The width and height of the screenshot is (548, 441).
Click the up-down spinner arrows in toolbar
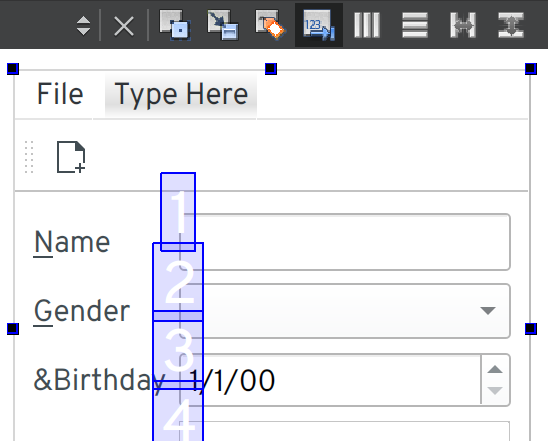point(84,26)
